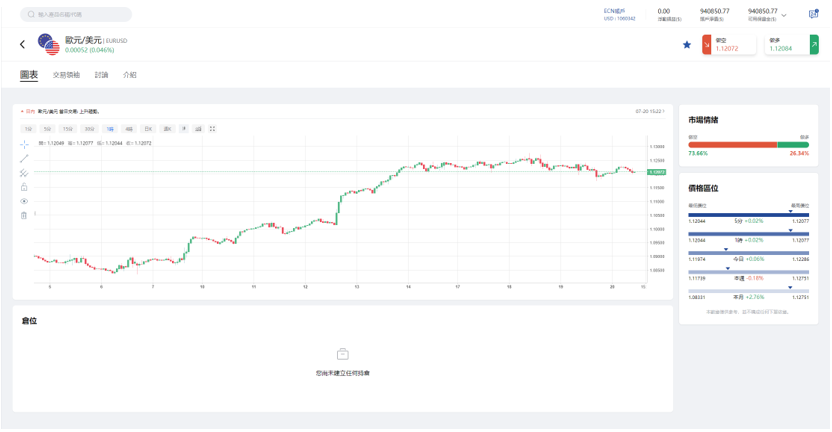Expand the account balance dropdown chevron
Viewport: 832px width, 432px height.
pos(783,16)
